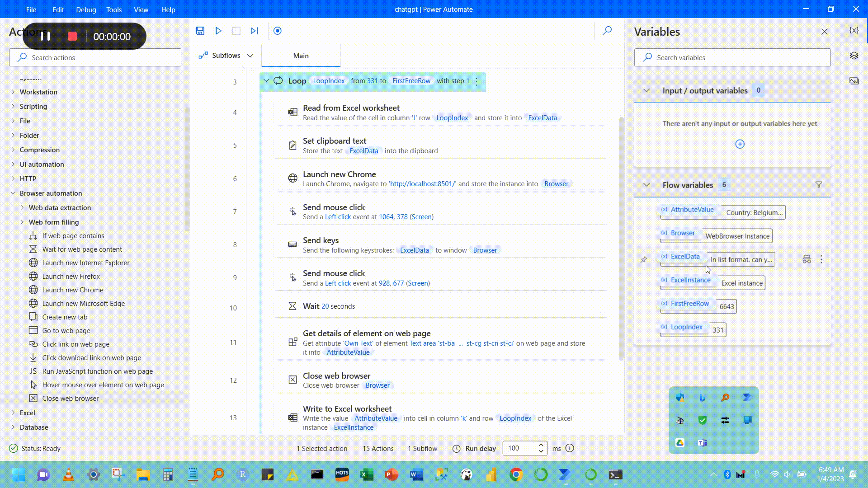Click the Search actions field
The image size is (868, 488).
pos(95,57)
